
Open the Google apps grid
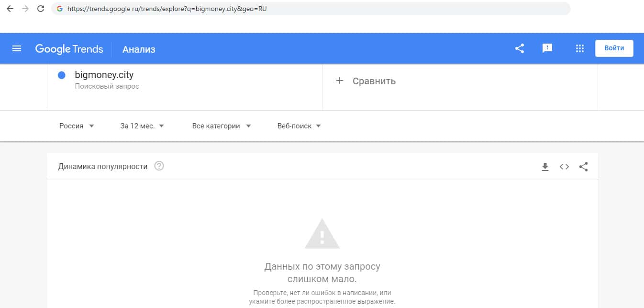(580, 48)
